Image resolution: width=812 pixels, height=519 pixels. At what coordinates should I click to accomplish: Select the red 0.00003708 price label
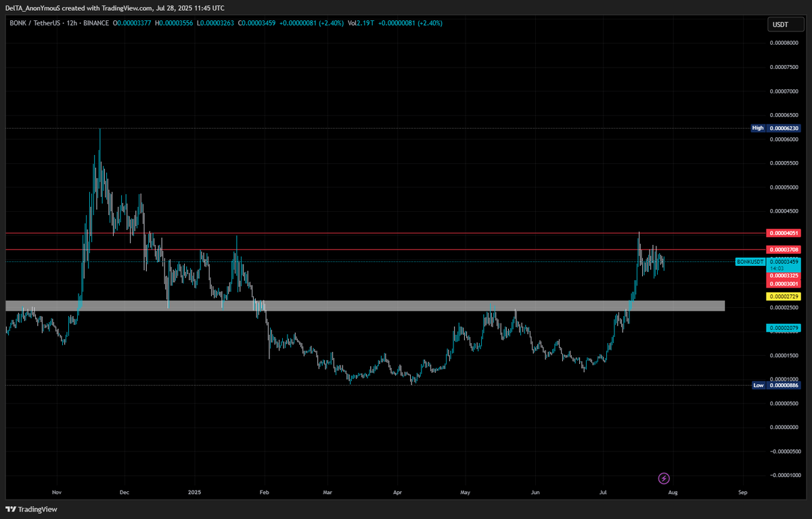pos(785,250)
